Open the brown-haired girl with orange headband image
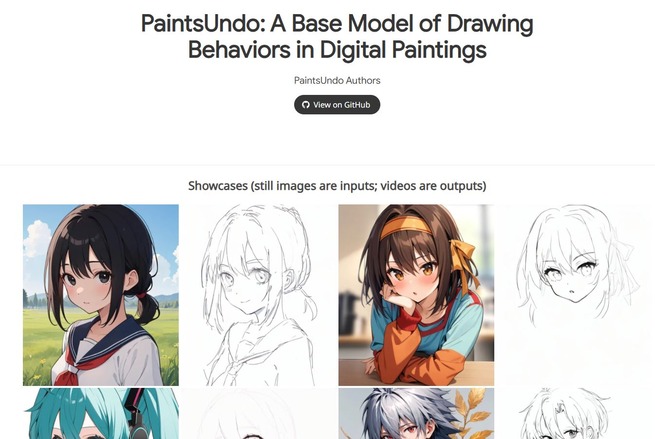Image resolution: width=655 pixels, height=439 pixels. click(416, 295)
